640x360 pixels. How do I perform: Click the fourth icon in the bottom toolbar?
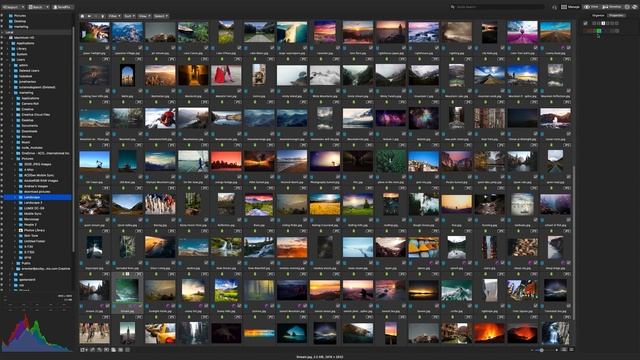coord(107,350)
